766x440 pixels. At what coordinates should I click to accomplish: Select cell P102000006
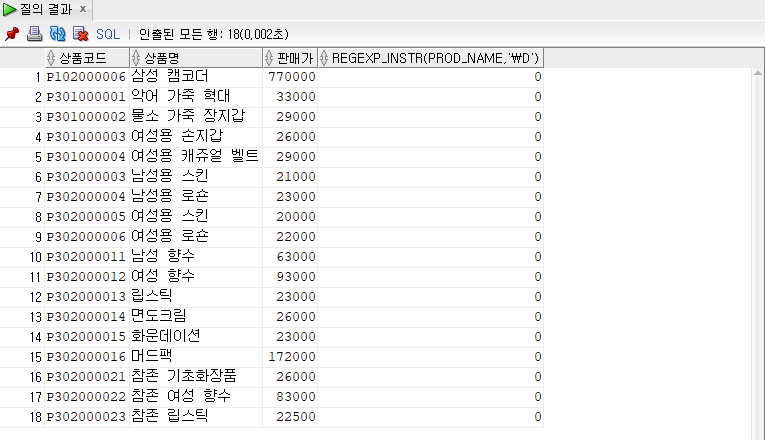87,77
